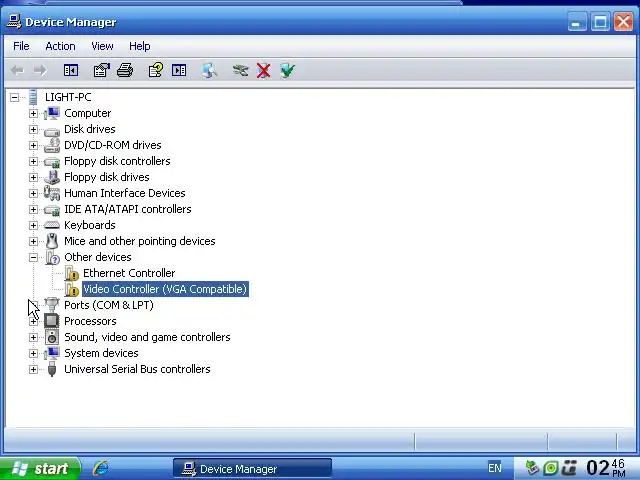Expand the Human Interface Devices category
The height and width of the screenshot is (480, 640).
click(x=33, y=193)
